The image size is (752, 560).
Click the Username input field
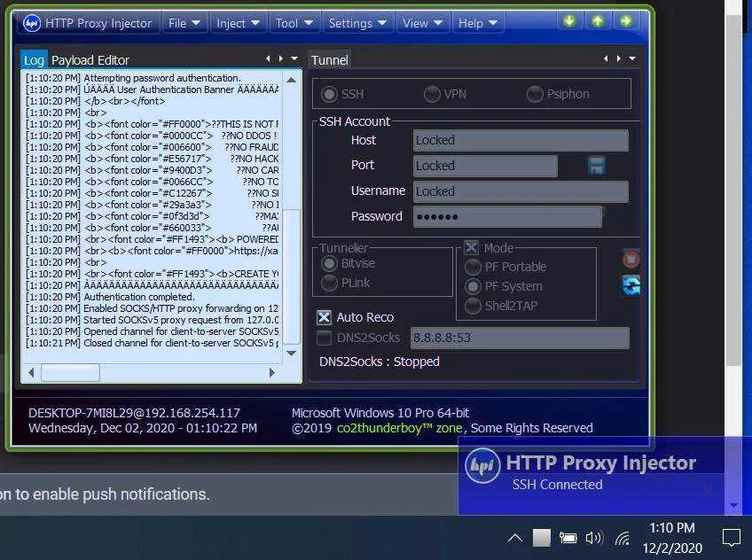click(521, 191)
